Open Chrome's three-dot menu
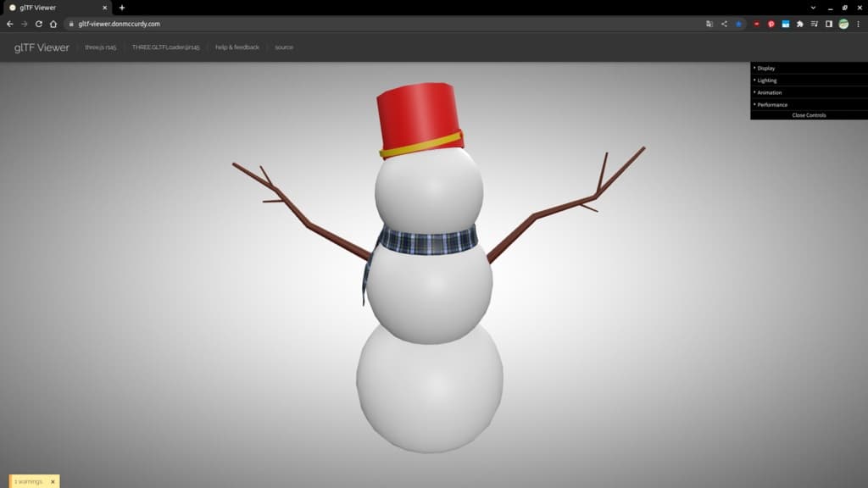 859,24
